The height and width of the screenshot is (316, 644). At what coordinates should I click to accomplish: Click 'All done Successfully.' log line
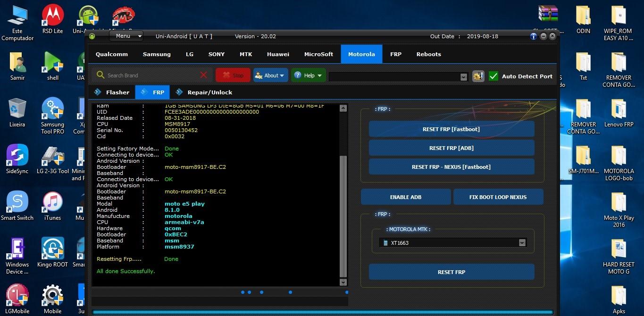tap(126, 271)
